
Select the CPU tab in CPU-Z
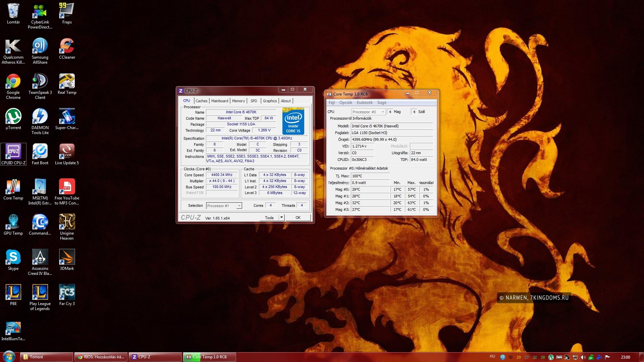[186, 101]
